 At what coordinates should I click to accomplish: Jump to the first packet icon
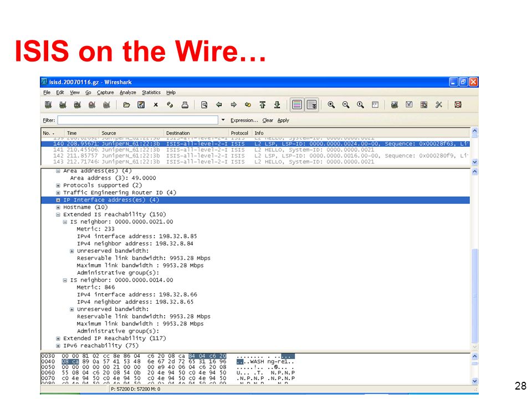[x=263, y=105]
